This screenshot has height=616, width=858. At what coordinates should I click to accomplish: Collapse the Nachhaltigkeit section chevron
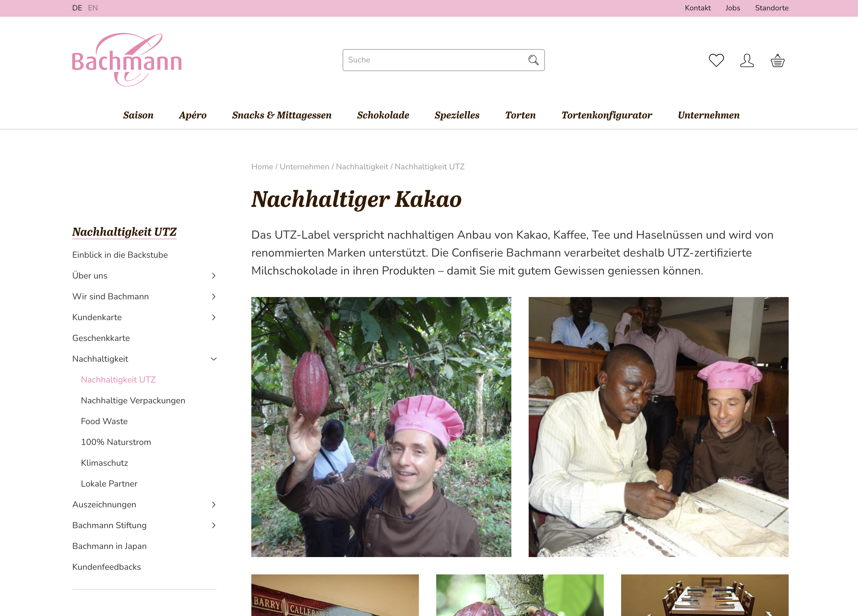pyautogui.click(x=214, y=359)
